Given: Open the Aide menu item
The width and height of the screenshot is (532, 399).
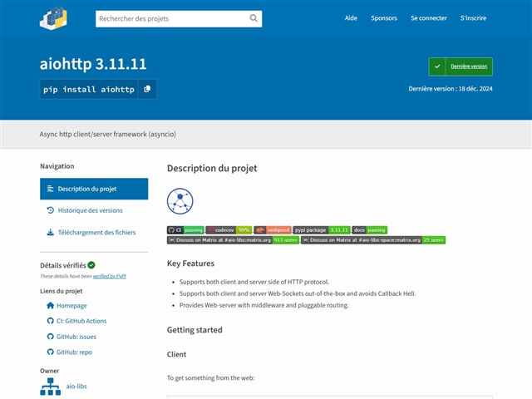Looking at the screenshot, I should coord(351,18).
